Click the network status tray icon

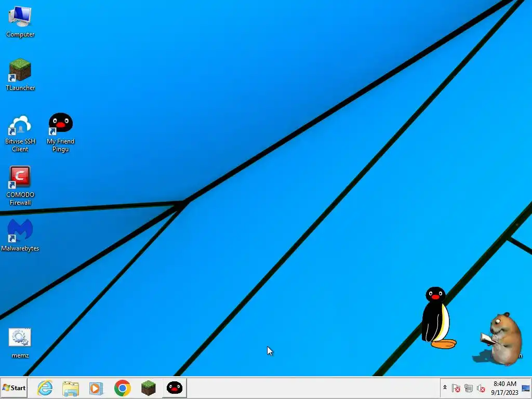(x=469, y=388)
